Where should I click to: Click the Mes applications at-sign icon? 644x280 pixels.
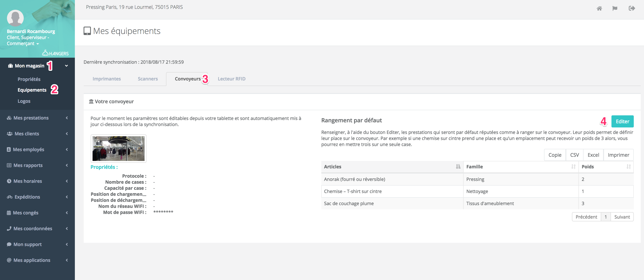[9, 260]
